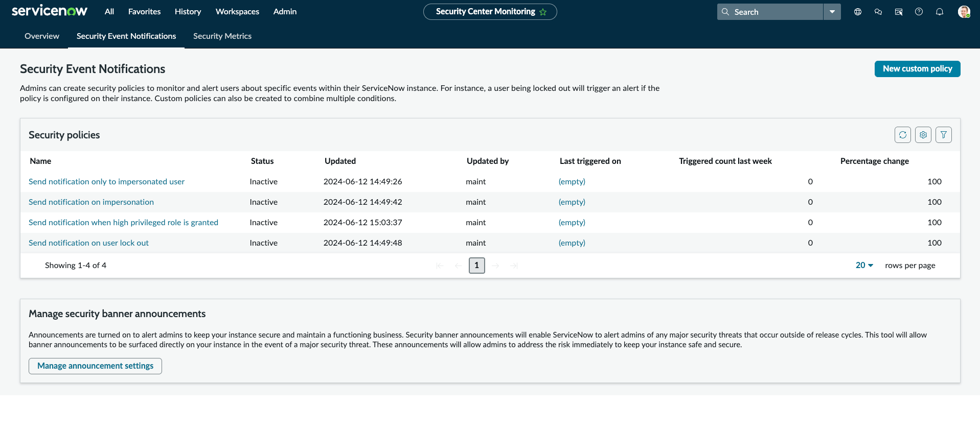Click Manage announcement settings button
This screenshot has width=980, height=432.
pyautogui.click(x=95, y=366)
